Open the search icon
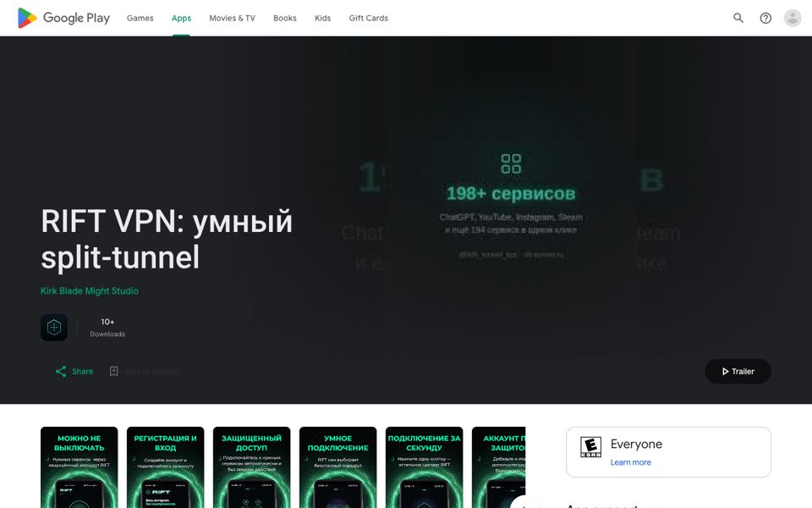 click(738, 18)
